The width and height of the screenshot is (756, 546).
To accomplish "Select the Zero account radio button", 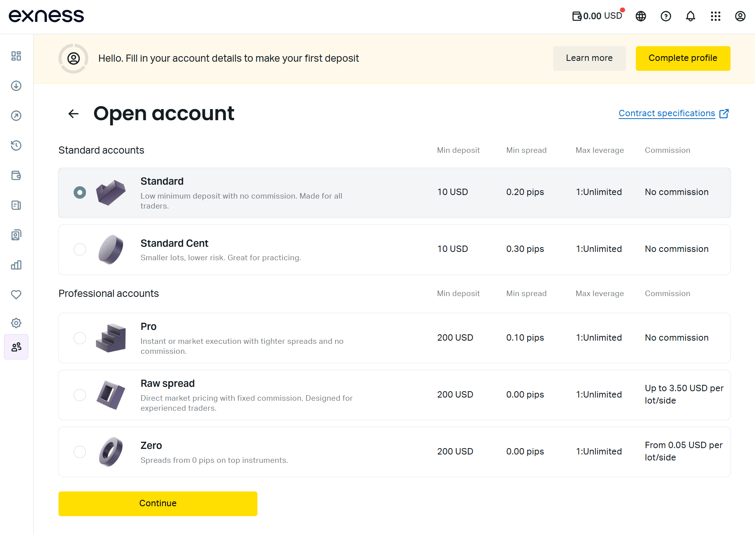I will [x=80, y=452].
